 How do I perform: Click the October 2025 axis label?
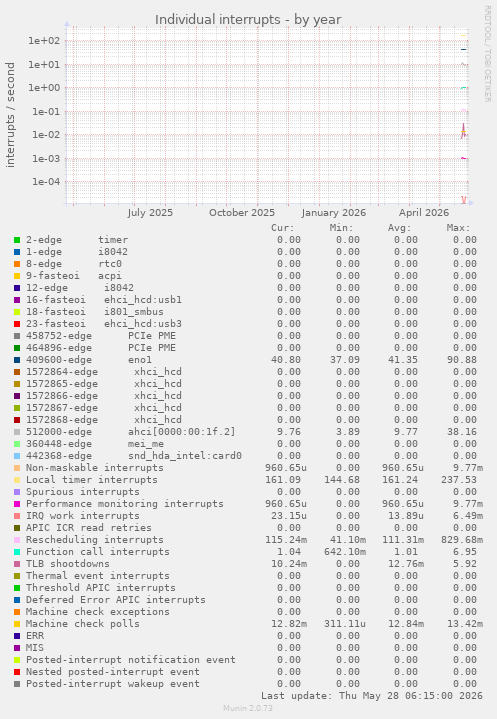coord(242,213)
